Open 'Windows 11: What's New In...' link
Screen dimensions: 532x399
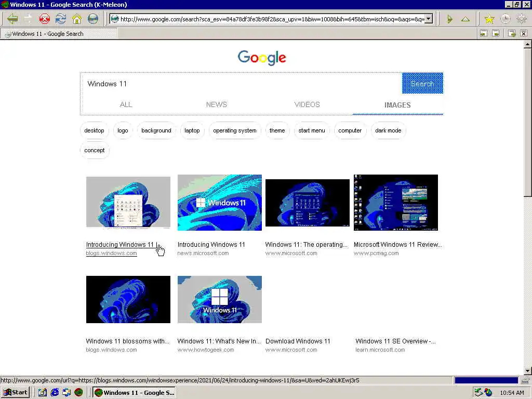point(219,341)
